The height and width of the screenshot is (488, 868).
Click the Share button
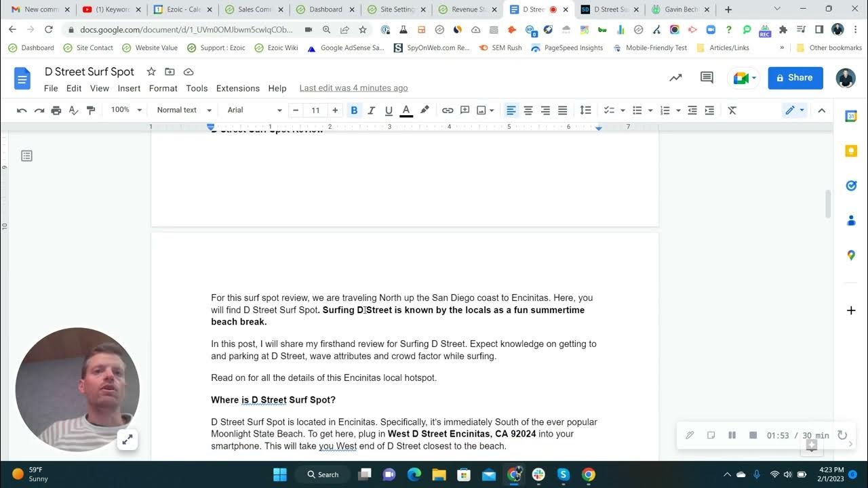point(795,77)
